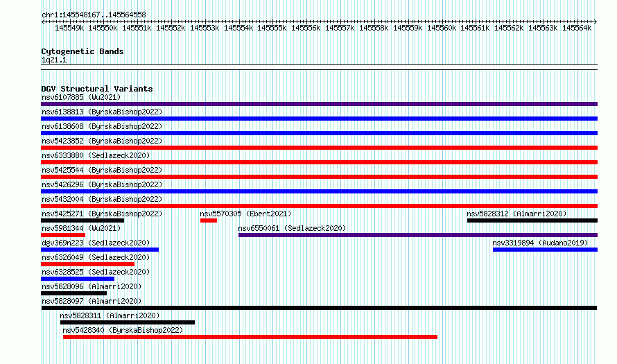This screenshot has width=617, height=364.
Task: Select nsv5828097 (Almarri2020) label
Action: coord(92,301)
